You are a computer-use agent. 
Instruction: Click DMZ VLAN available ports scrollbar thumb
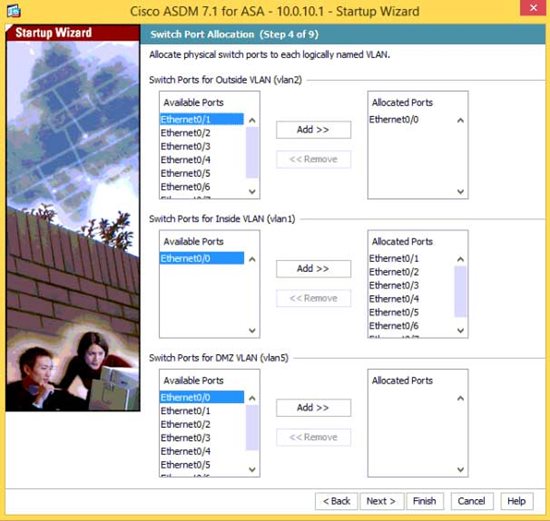coord(252,428)
